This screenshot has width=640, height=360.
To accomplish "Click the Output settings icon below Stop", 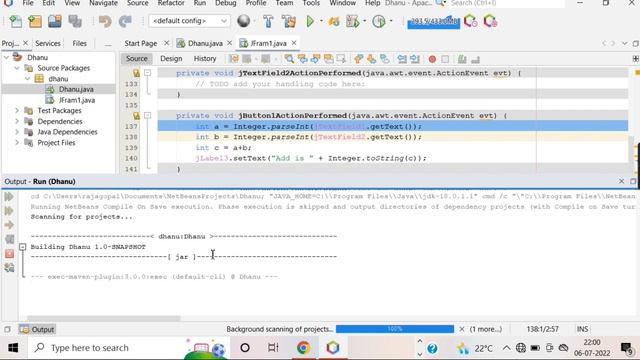I will 9,268.
